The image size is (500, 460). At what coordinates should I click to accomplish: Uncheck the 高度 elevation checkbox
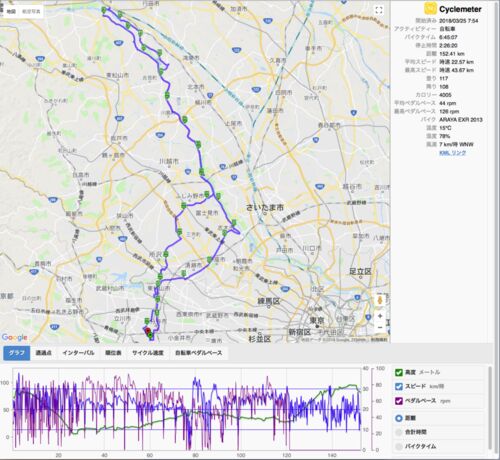(399, 372)
